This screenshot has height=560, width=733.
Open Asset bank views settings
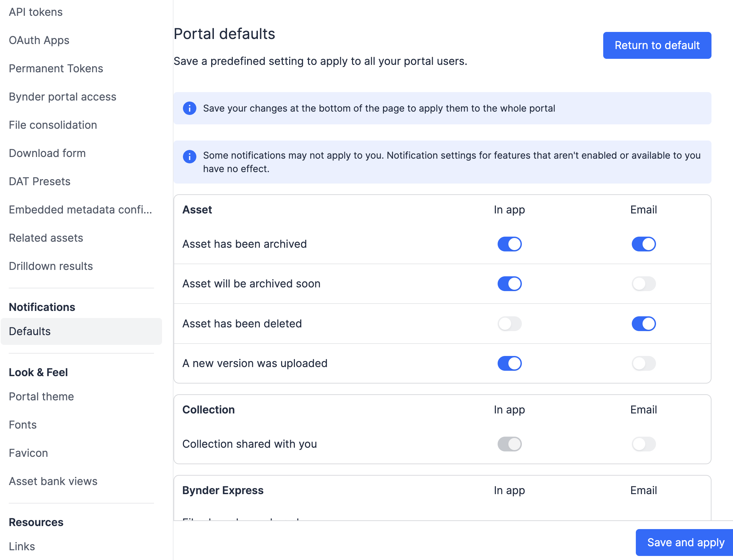click(53, 481)
